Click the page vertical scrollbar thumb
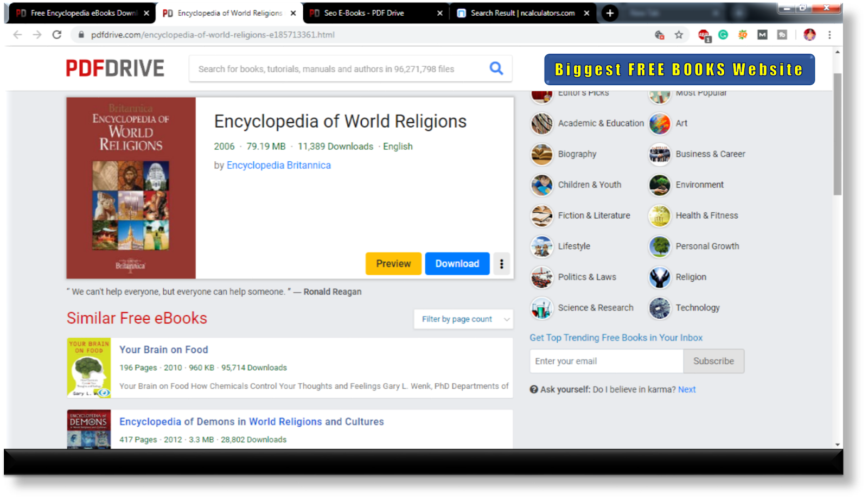The width and height of the screenshot is (868, 500). 837,133
